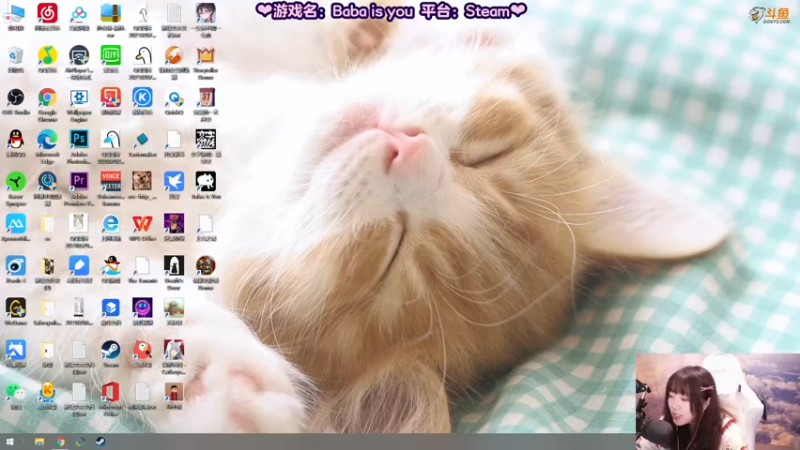Open the QQ Music desktop shortcut
The height and width of the screenshot is (450, 800).
pos(47,56)
